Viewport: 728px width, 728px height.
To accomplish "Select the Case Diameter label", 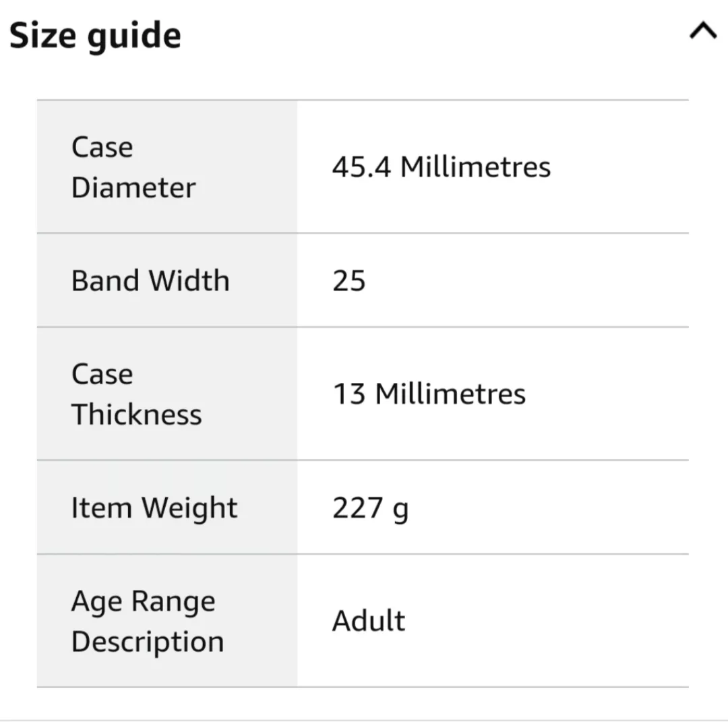I will pyautogui.click(x=133, y=166).
